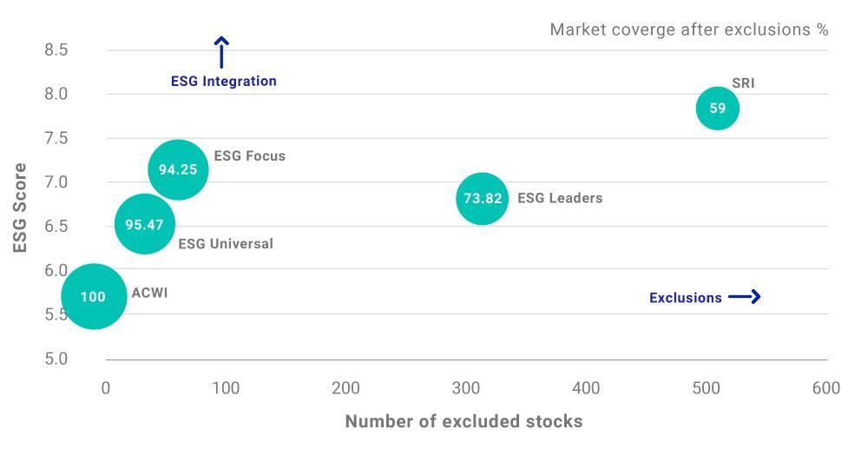Click the ACWI bubble labeled 100
Screen dimensions: 868x449
tap(93, 297)
